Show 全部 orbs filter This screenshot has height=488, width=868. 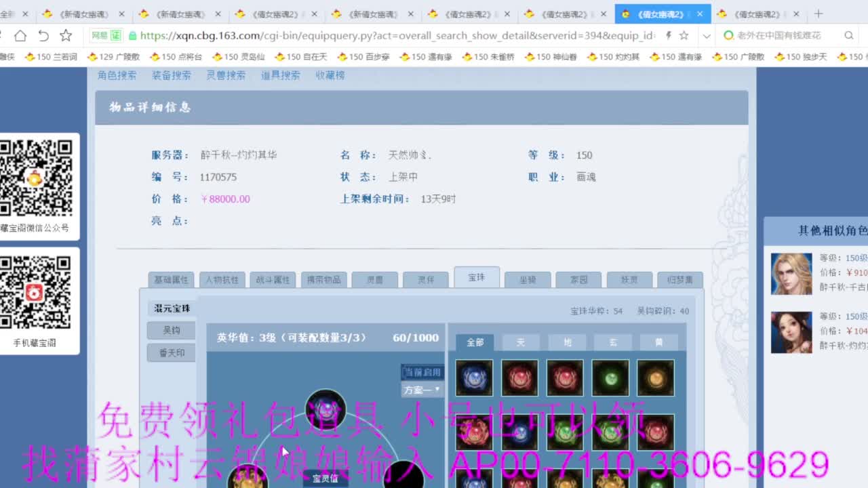click(475, 342)
